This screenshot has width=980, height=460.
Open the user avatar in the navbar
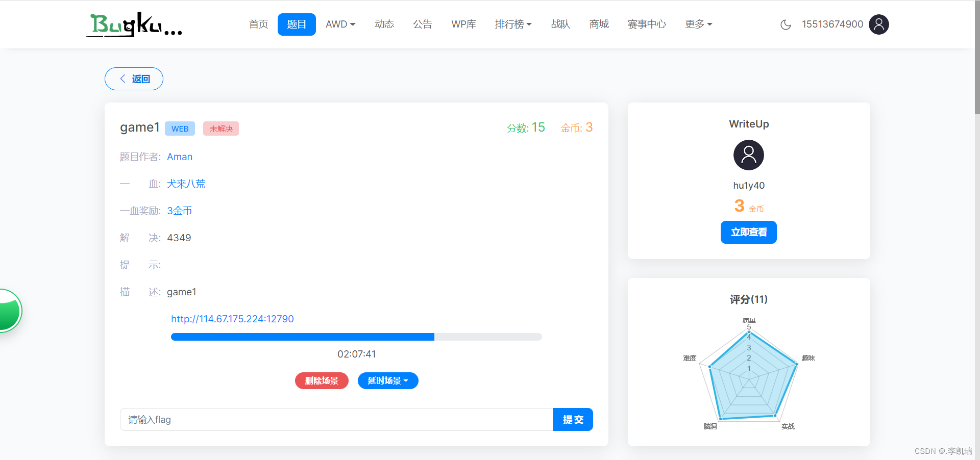[879, 24]
